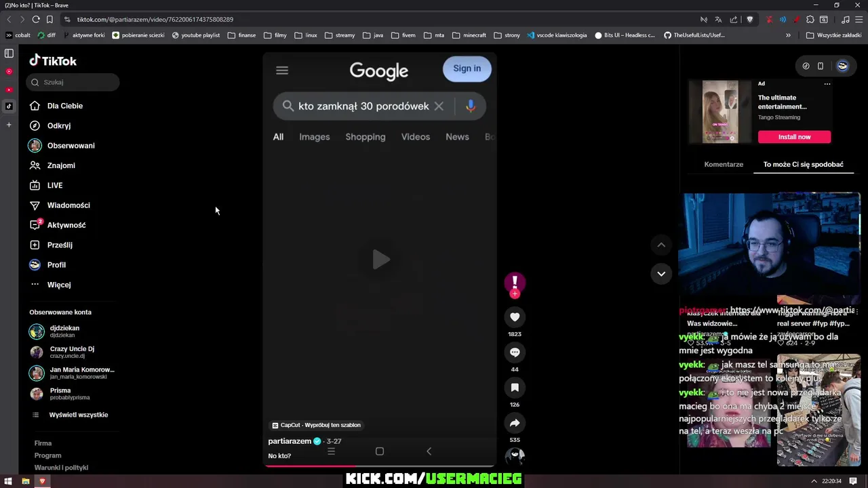Screen dimensions: 868x488
Task: Toggle Brave vertical sidebar panel icon
Action: tap(9, 53)
